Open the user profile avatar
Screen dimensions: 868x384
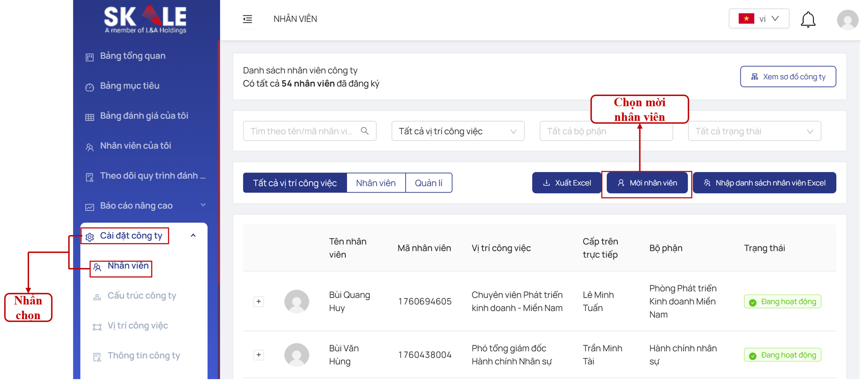(x=847, y=20)
